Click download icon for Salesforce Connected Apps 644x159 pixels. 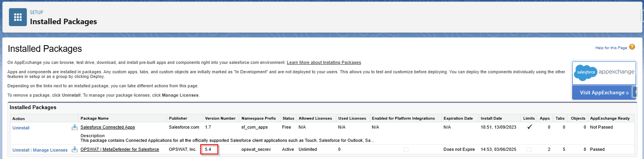tap(74, 127)
